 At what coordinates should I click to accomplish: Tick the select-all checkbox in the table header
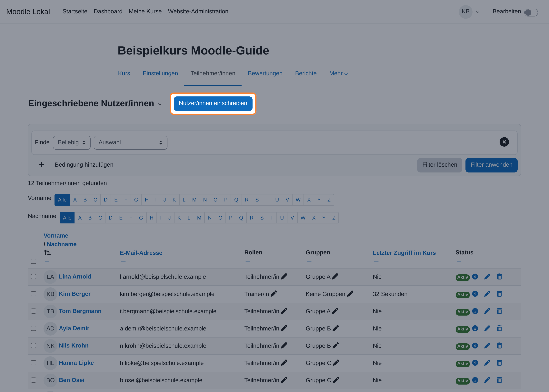click(34, 261)
